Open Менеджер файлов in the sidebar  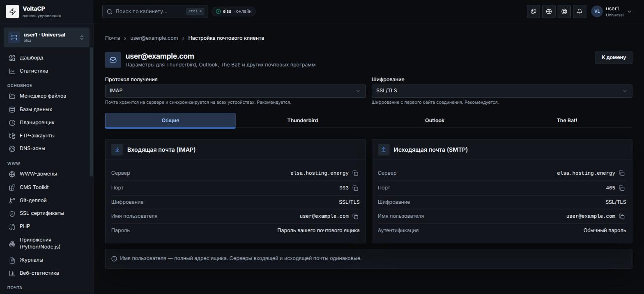46,96
